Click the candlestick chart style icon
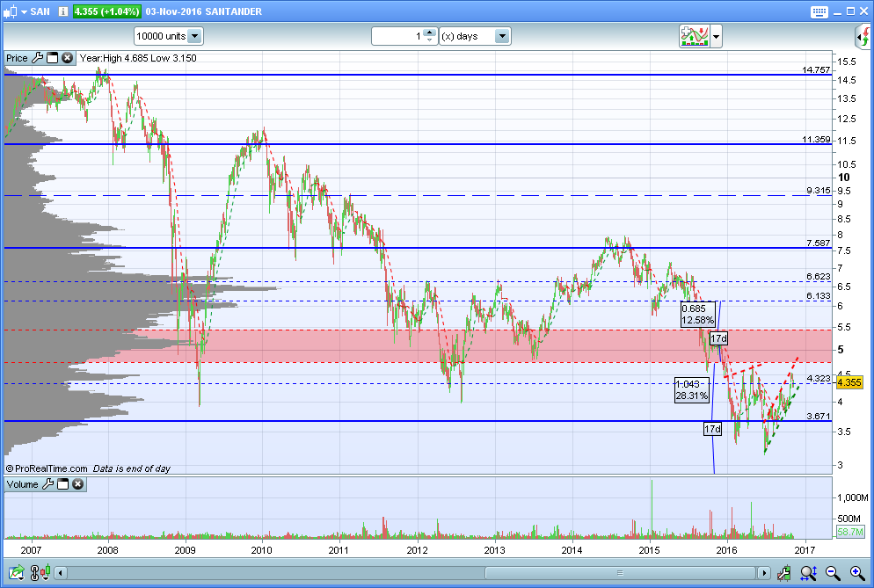The height and width of the screenshot is (588, 874). coord(11,11)
